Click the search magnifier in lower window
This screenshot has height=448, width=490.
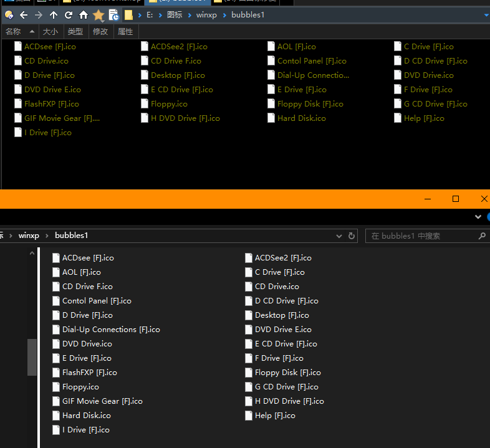(x=481, y=236)
